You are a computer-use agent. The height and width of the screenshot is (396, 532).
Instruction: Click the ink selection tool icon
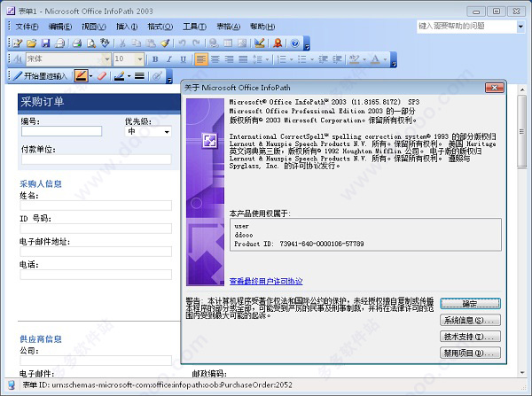(156, 76)
